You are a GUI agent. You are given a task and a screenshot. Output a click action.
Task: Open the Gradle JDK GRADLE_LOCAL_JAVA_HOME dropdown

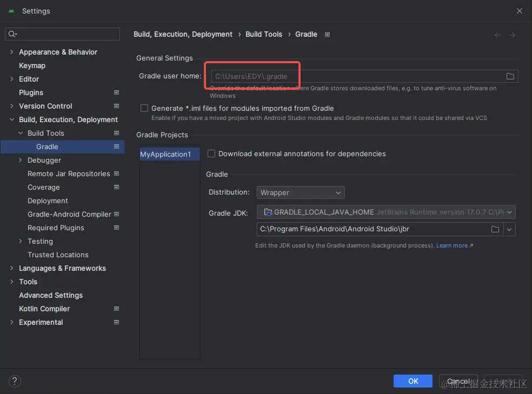click(x=386, y=212)
